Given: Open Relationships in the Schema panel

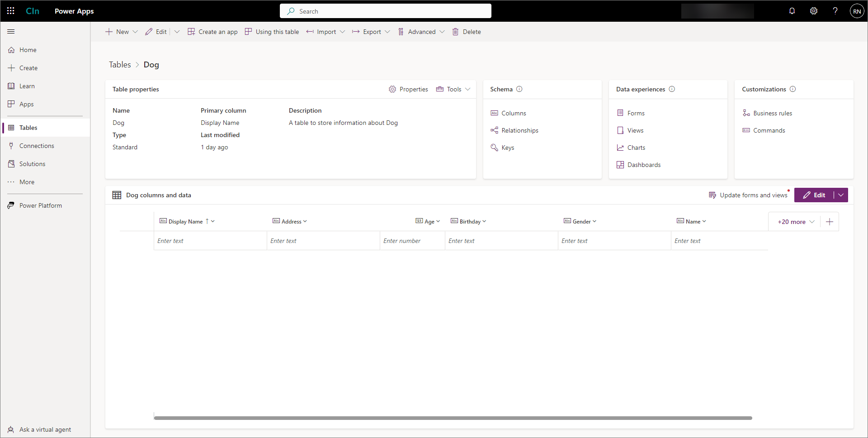Looking at the screenshot, I should (x=519, y=130).
